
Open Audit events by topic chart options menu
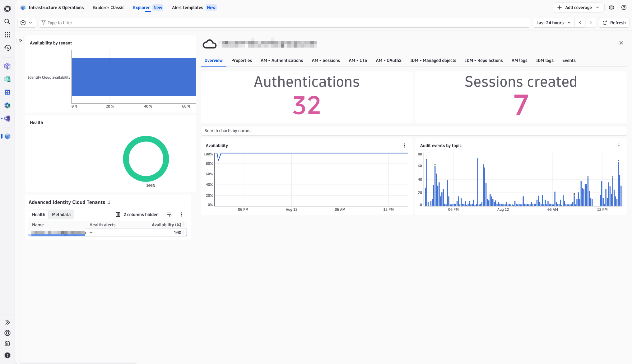tap(619, 145)
